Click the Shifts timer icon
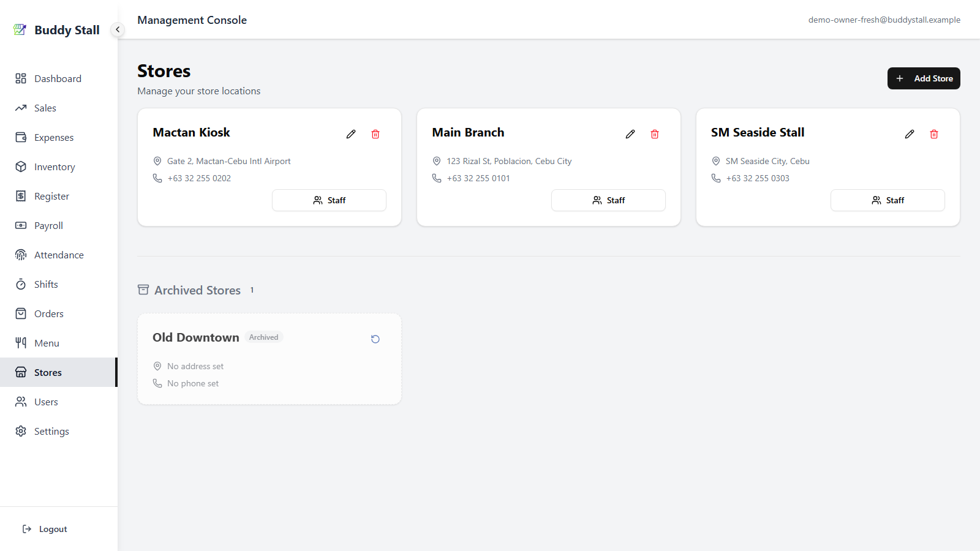The image size is (980, 551). (x=21, y=284)
